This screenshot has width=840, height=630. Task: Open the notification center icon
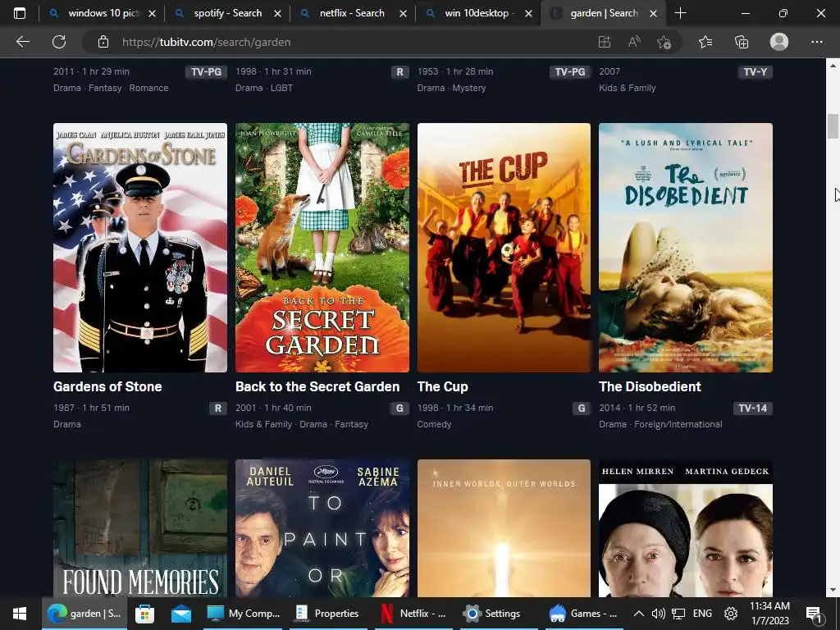point(813,614)
